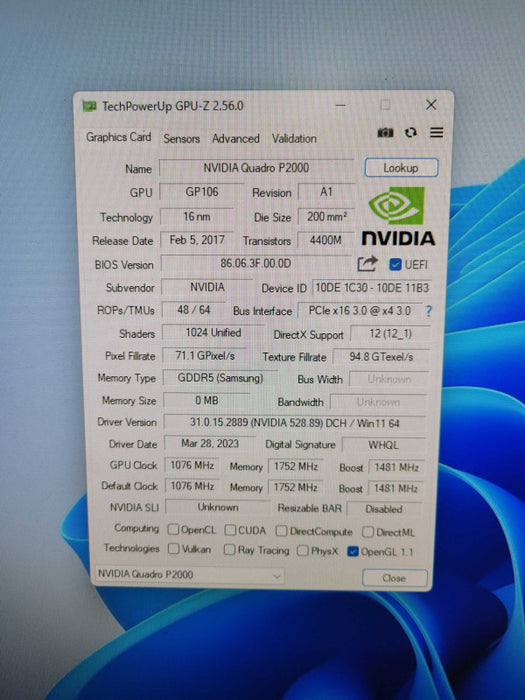Screen dimensions: 525x700
Task: Click the Revision field A1
Action: (326, 192)
